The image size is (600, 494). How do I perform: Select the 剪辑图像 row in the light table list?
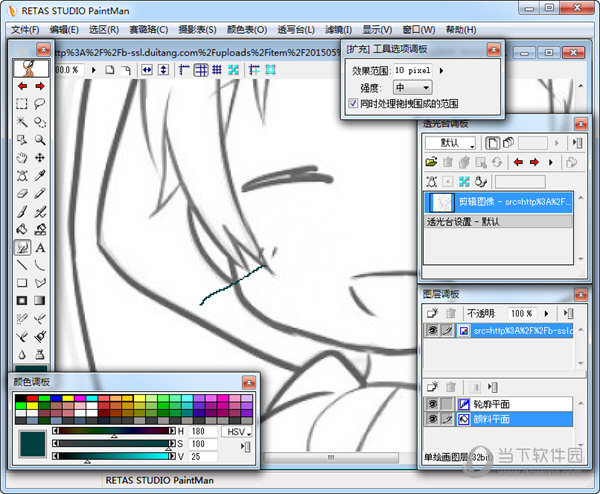[498, 202]
